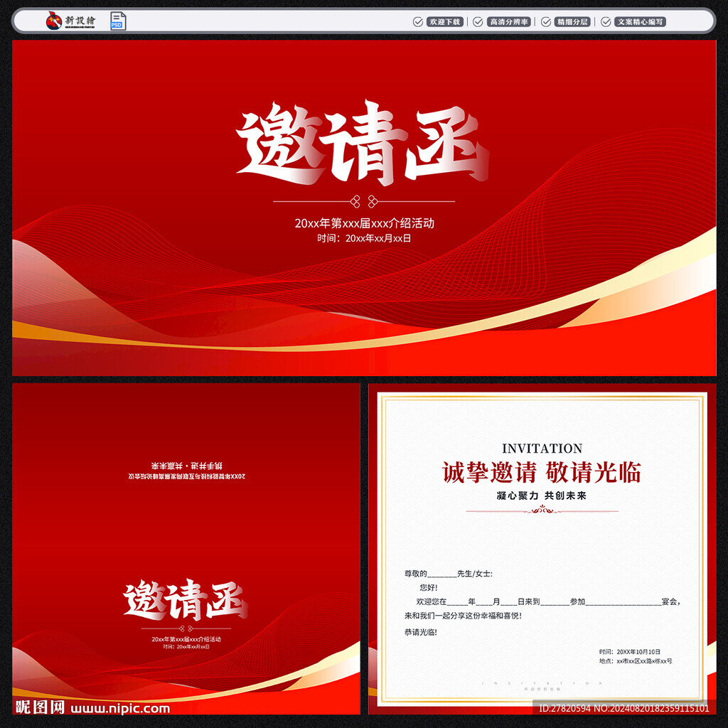Select the large 邀请函 title on the top cover

click(x=362, y=143)
